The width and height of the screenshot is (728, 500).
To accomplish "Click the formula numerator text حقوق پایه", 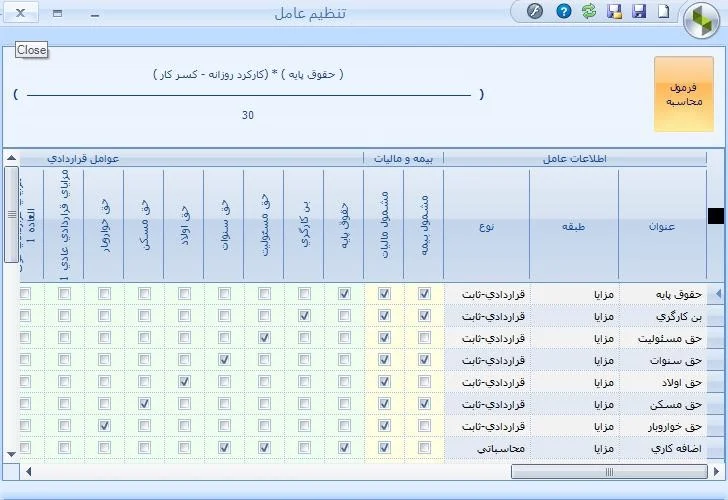I will point(312,74).
